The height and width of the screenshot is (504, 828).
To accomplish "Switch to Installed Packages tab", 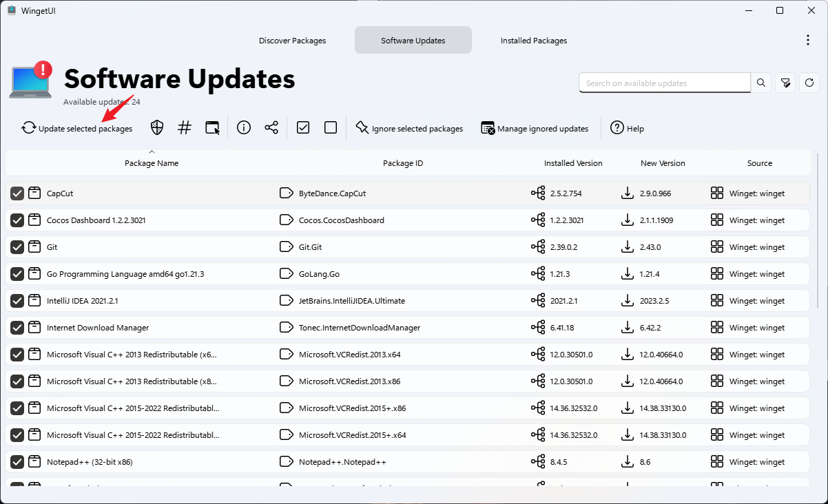I will click(534, 41).
